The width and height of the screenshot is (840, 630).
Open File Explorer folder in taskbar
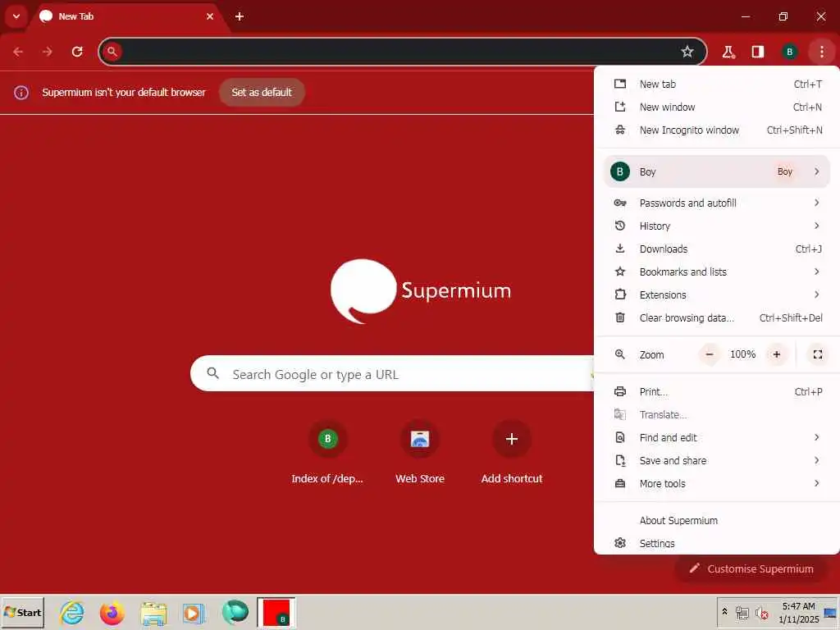[153, 613]
